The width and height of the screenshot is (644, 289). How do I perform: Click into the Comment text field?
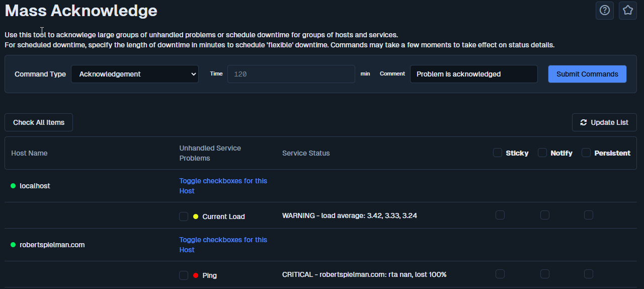click(473, 74)
